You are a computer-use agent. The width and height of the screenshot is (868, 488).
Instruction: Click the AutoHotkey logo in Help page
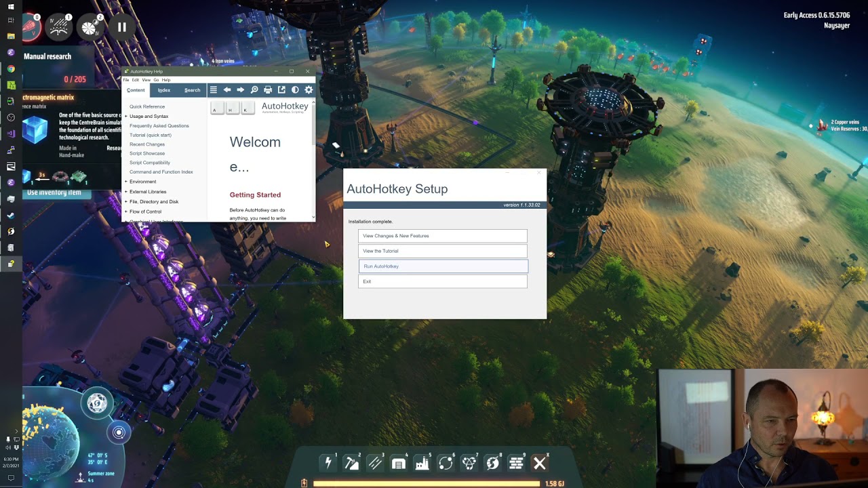[285, 107]
